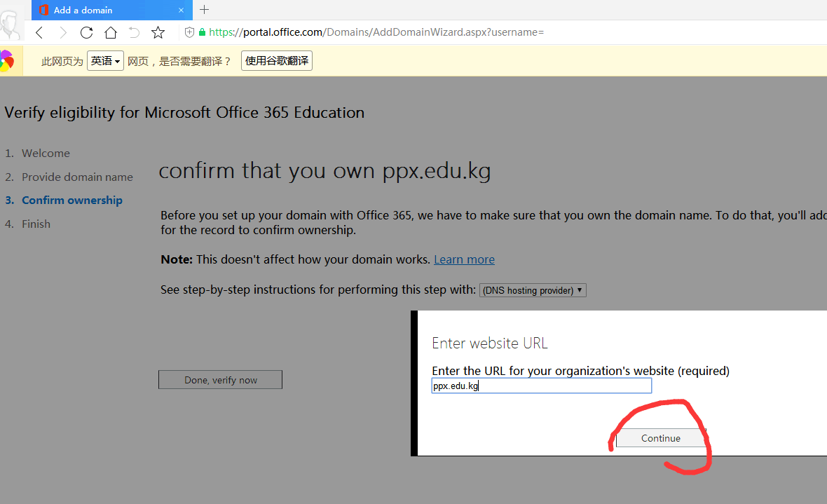Click the 'confirm that you own ppx.edu.kg' heading
This screenshot has width=827, height=504.
[x=325, y=172]
